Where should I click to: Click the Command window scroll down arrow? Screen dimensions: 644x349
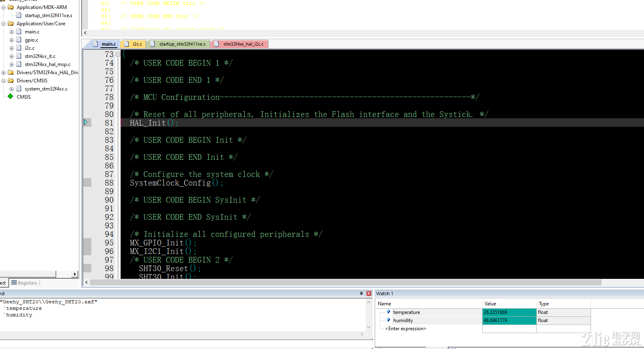point(368,327)
